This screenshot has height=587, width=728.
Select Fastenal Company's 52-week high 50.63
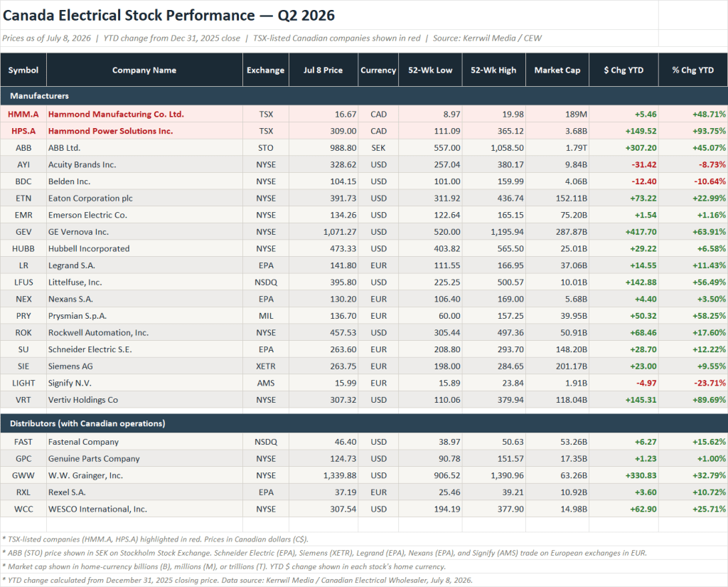pyautogui.click(x=494, y=442)
